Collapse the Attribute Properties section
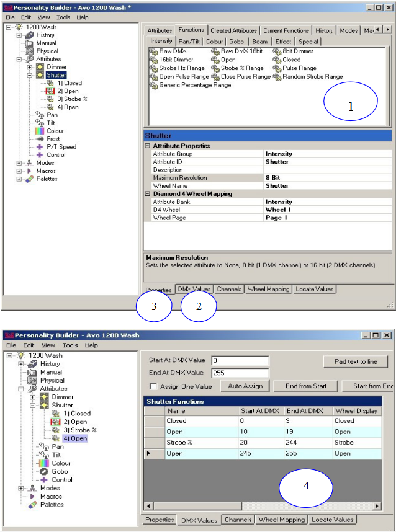 [x=147, y=146]
